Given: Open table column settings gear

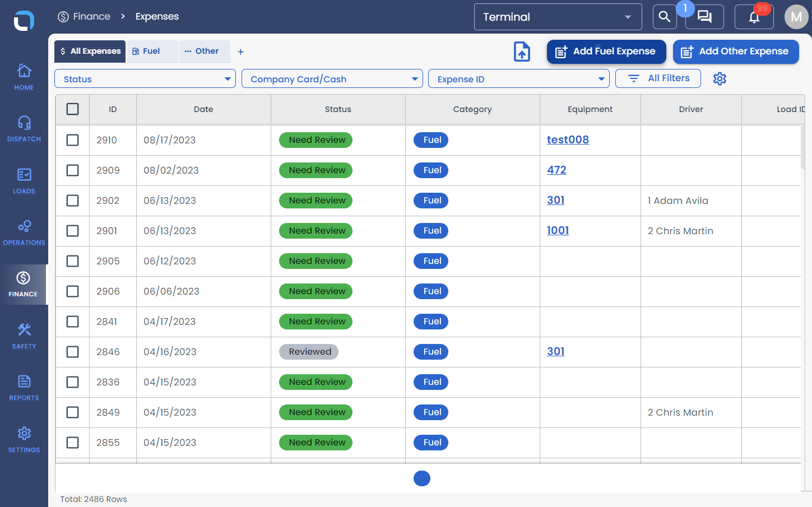Looking at the screenshot, I should click(x=720, y=78).
